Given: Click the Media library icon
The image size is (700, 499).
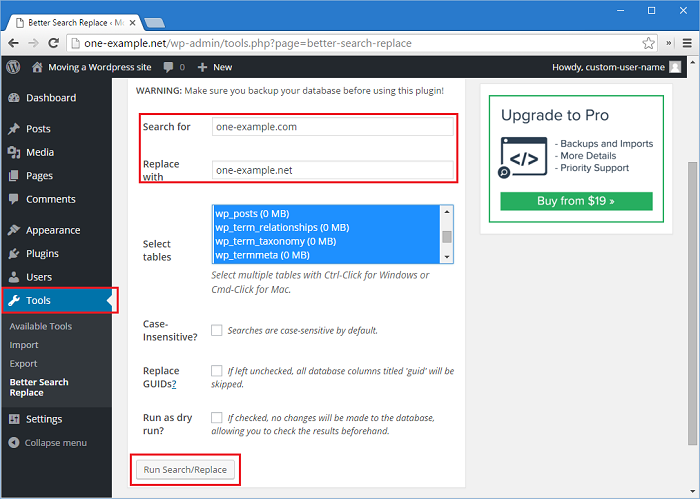Looking at the screenshot, I should 14,153.
